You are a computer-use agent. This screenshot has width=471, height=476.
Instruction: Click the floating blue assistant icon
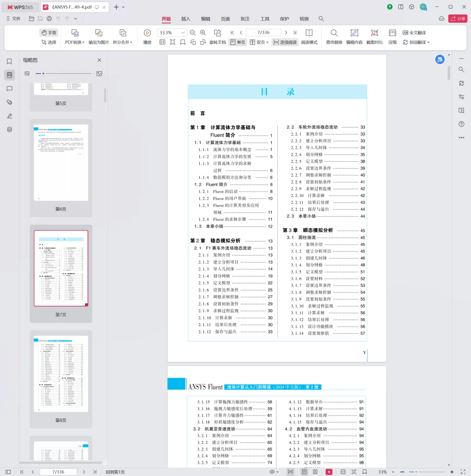pos(440,59)
